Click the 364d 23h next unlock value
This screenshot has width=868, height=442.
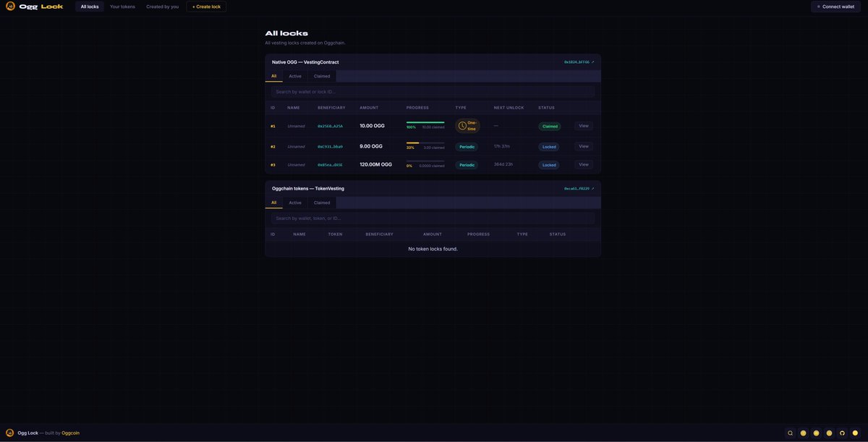pyautogui.click(x=503, y=164)
